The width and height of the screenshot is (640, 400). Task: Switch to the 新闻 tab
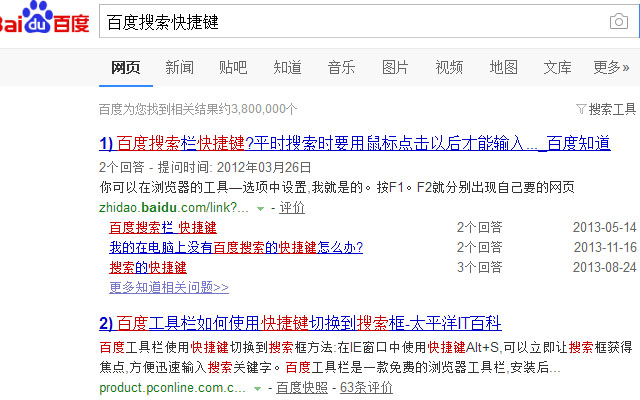coord(180,67)
